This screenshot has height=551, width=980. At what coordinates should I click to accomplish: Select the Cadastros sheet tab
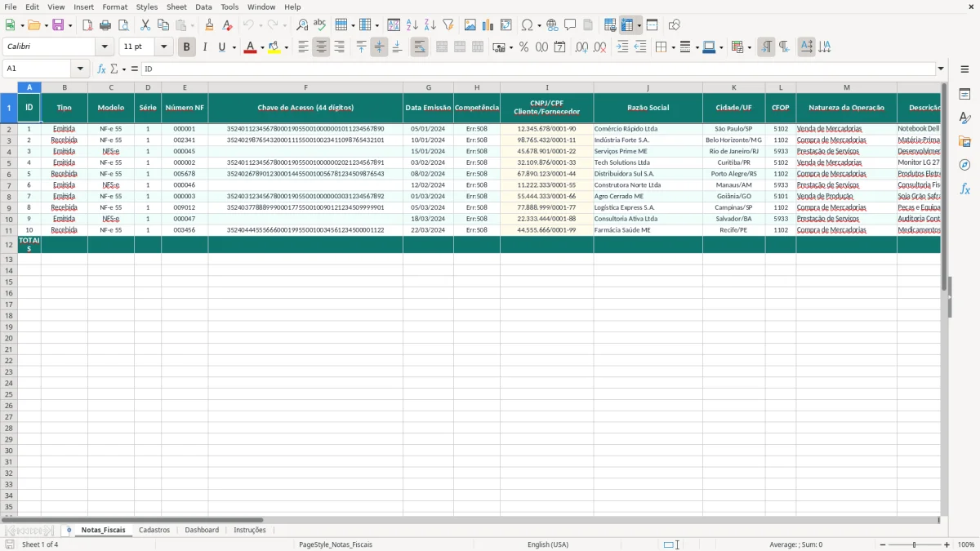click(x=155, y=530)
